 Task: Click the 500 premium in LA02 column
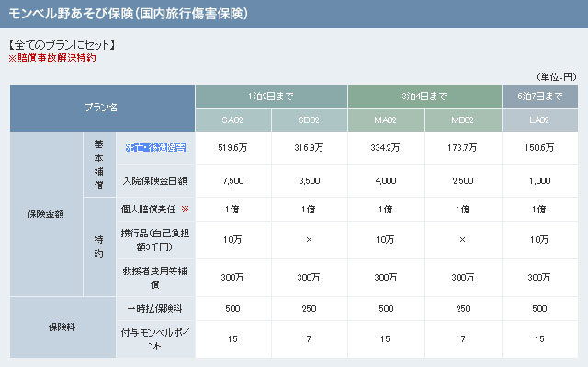coord(539,309)
